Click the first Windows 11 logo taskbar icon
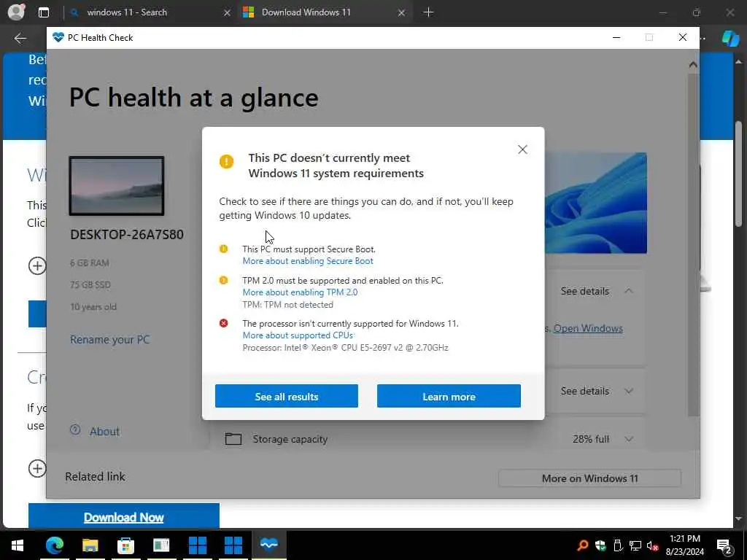The height and width of the screenshot is (560, 747). (x=197, y=545)
